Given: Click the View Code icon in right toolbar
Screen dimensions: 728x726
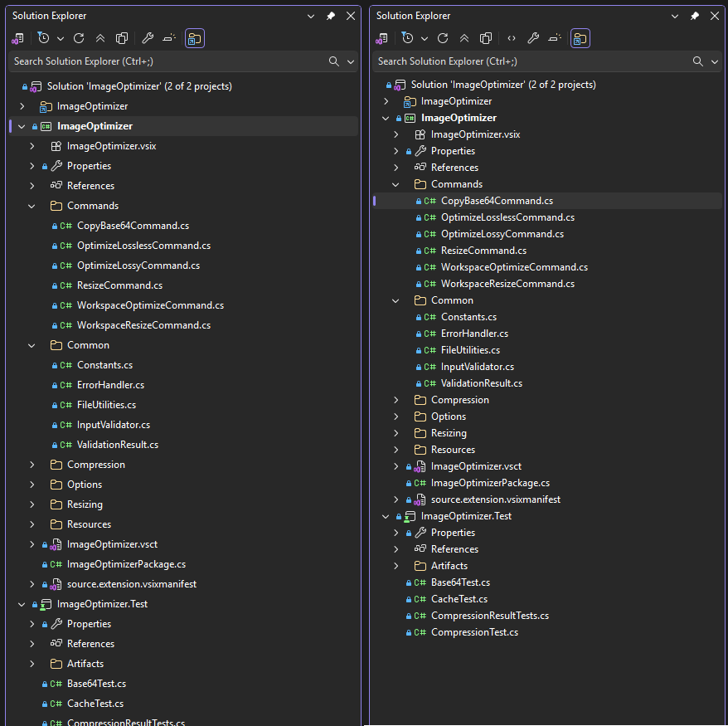Looking at the screenshot, I should [511, 37].
